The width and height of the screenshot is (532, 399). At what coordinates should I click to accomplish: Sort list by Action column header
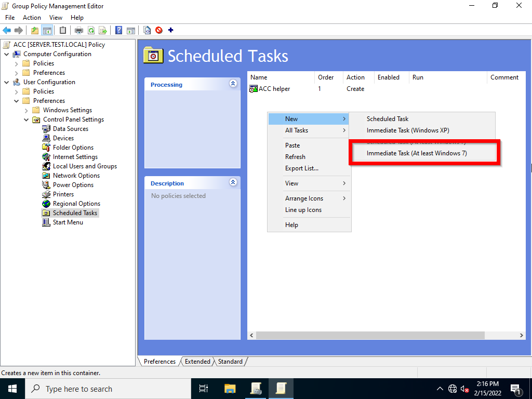tap(358, 77)
